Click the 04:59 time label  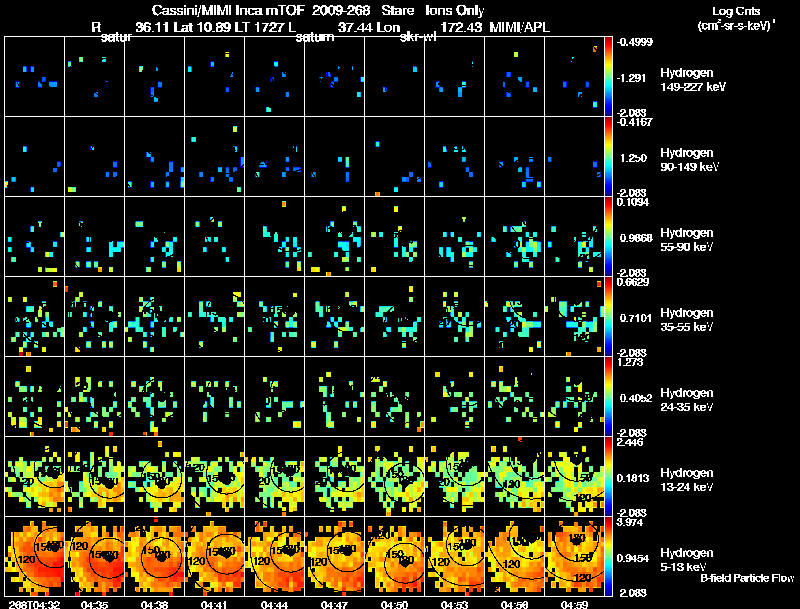[574, 605]
